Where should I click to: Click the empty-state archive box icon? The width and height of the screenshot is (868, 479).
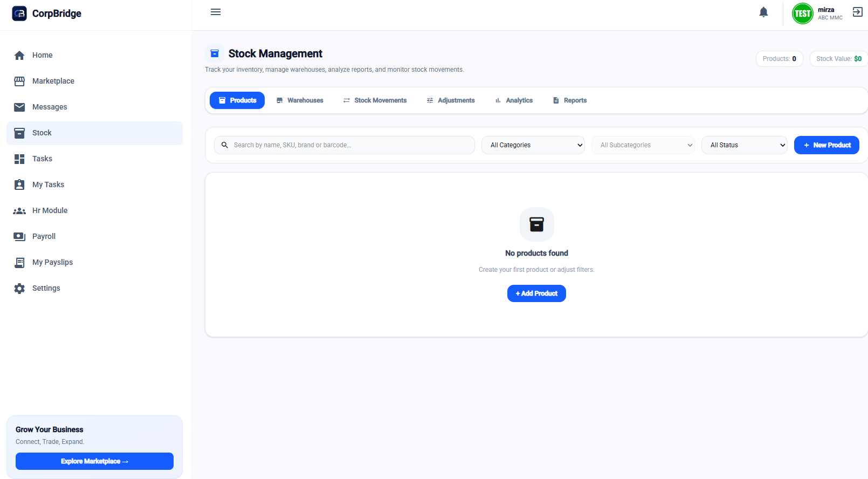536,224
